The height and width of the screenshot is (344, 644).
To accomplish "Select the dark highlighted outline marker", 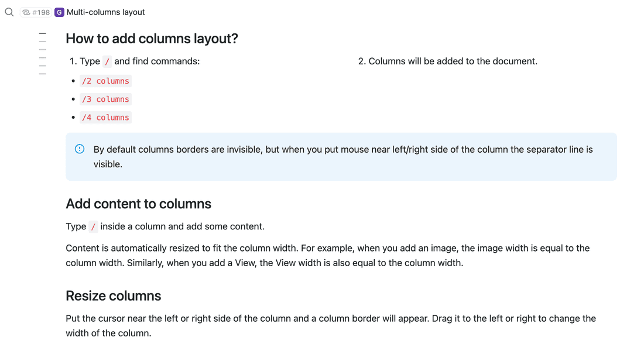I will 42,34.
